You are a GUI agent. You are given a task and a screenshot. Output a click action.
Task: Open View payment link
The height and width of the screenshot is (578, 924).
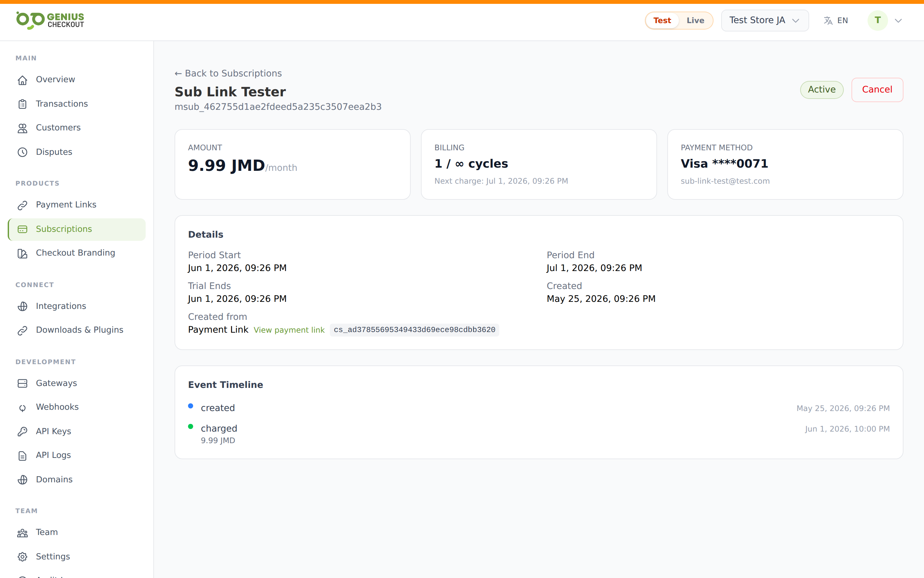[289, 330]
